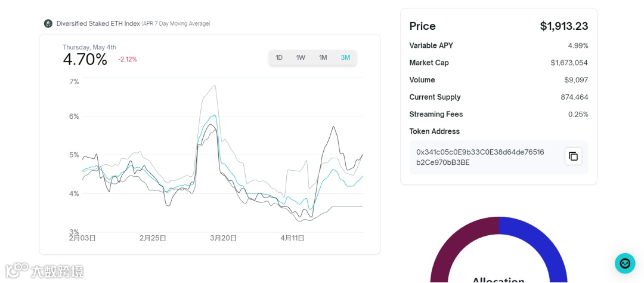Click the Diversified Staked ETH Index title
The image size is (644, 283).
coord(98,24)
